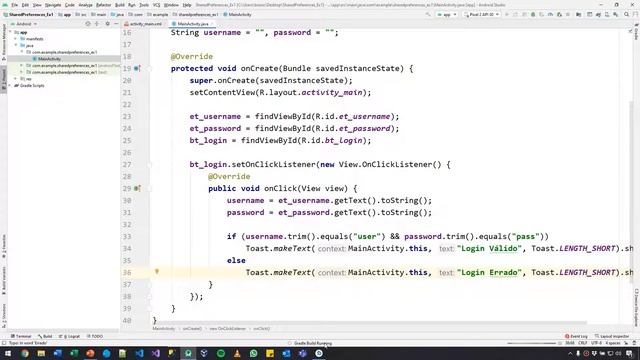640x360 pixels.
Task: Open the Edit menu
Action: pyautogui.click(x=25, y=5)
